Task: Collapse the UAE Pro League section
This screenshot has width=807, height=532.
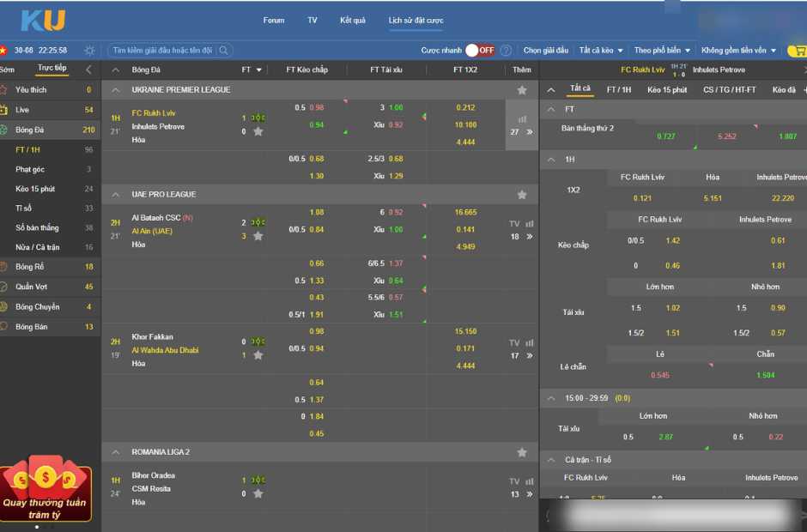Action: pos(116,195)
